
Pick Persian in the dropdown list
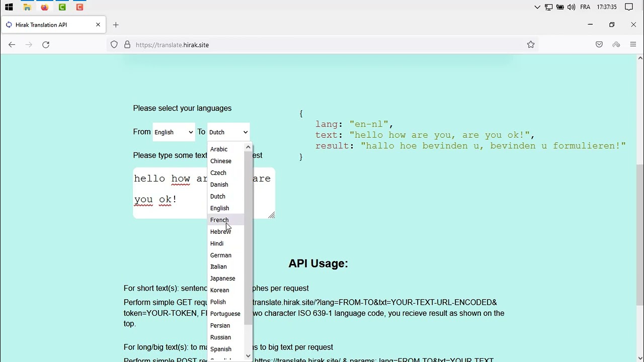tap(226, 326)
